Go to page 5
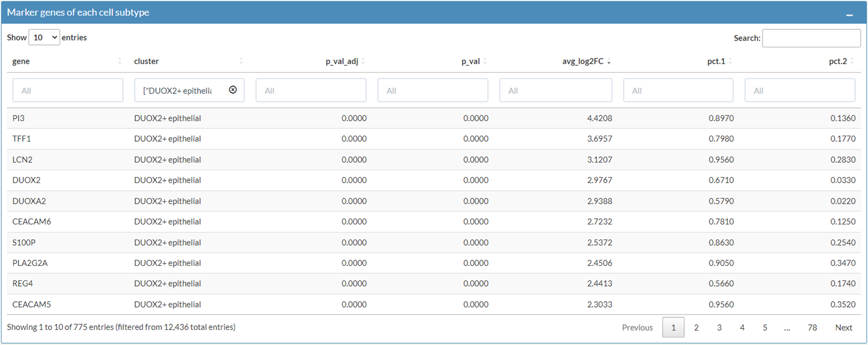The width and height of the screenshot is (868, 345). 765,328
